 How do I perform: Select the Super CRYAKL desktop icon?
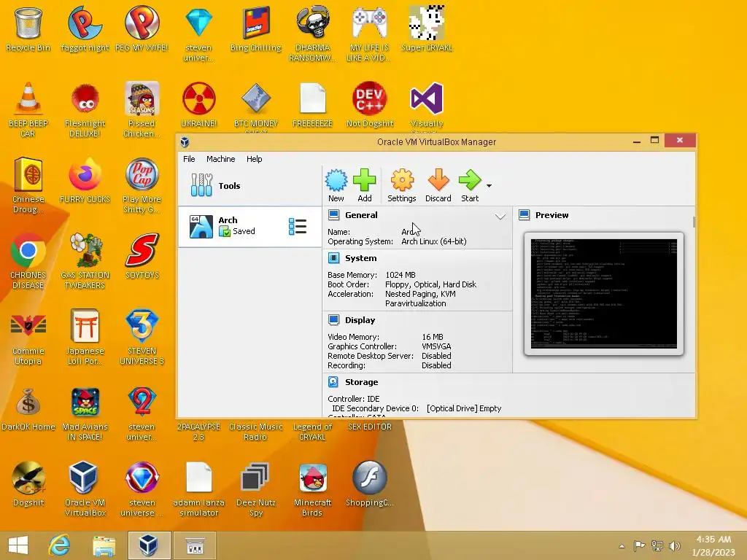pyautogui.click(x=426, y=28)
